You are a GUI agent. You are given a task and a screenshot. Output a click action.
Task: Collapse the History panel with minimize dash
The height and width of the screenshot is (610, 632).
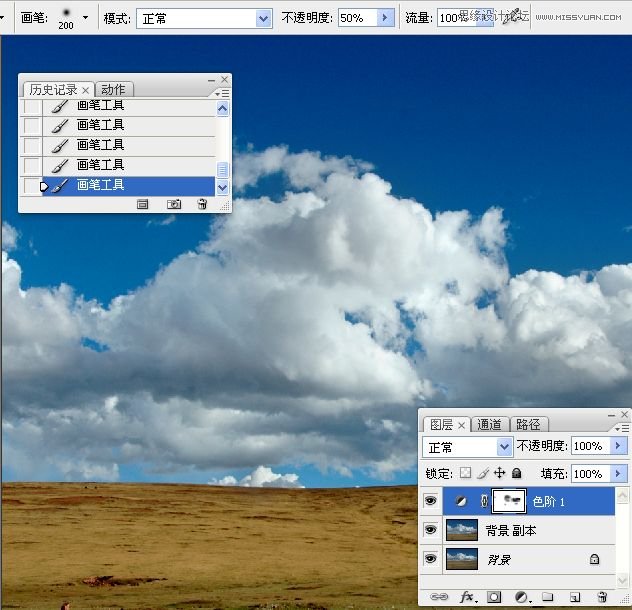pos(211,80)
